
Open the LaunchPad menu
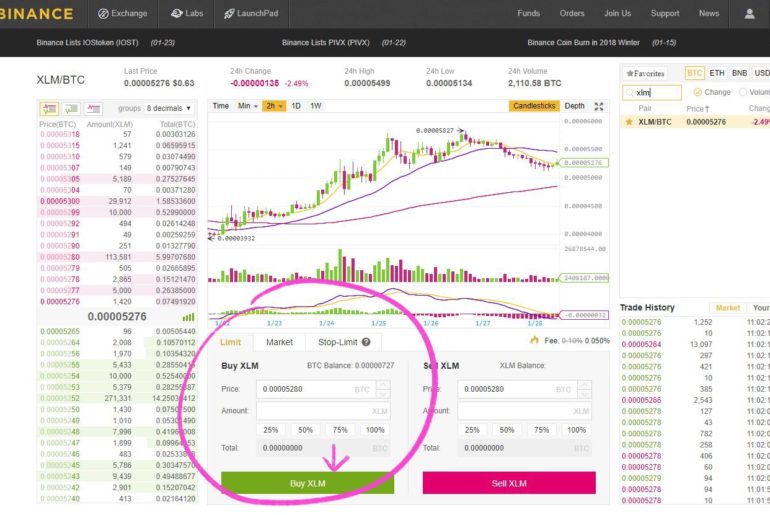coord(251,14)
